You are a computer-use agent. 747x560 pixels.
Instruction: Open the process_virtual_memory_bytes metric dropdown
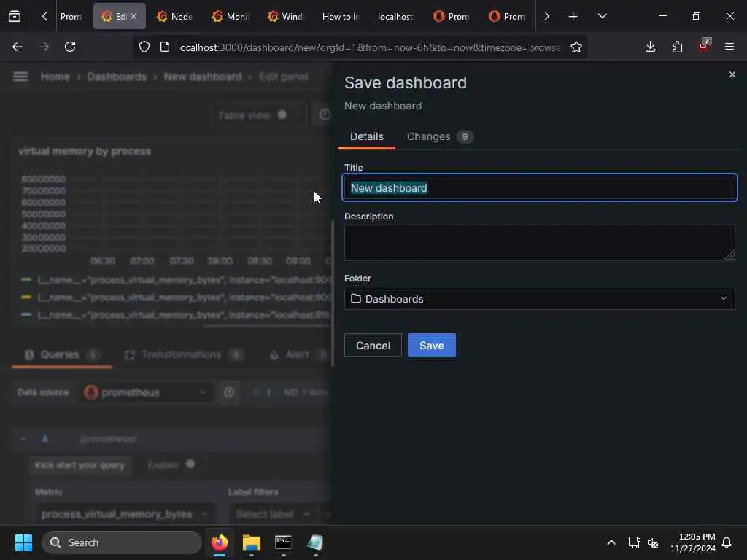coord(125,514)
